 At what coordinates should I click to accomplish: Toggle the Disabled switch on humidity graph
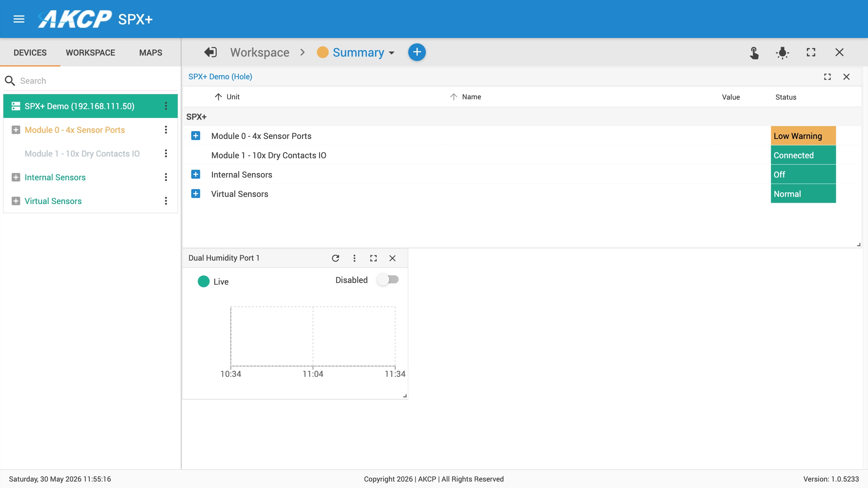coord(389,280)
